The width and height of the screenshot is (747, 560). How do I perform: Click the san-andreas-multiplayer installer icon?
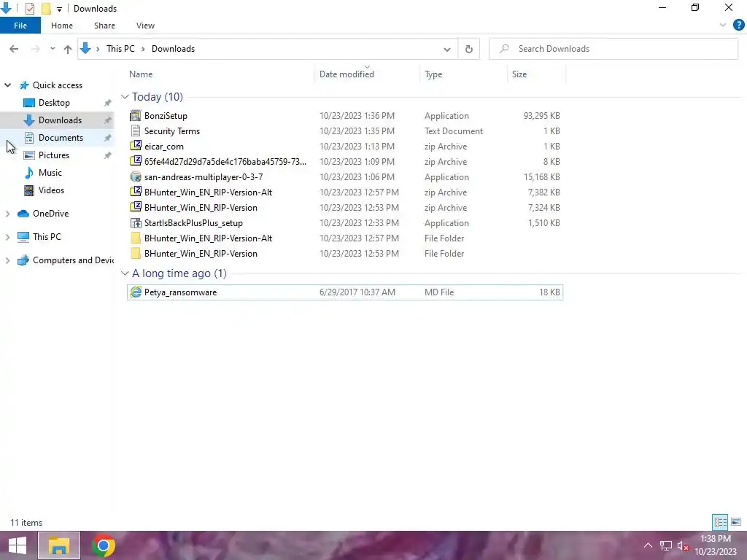click(x=136, y=176)
